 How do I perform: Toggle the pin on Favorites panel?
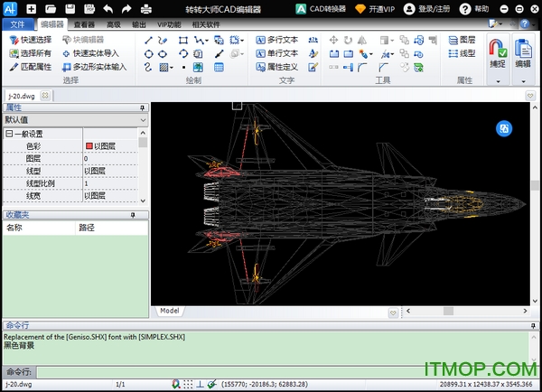pos(133,215)
